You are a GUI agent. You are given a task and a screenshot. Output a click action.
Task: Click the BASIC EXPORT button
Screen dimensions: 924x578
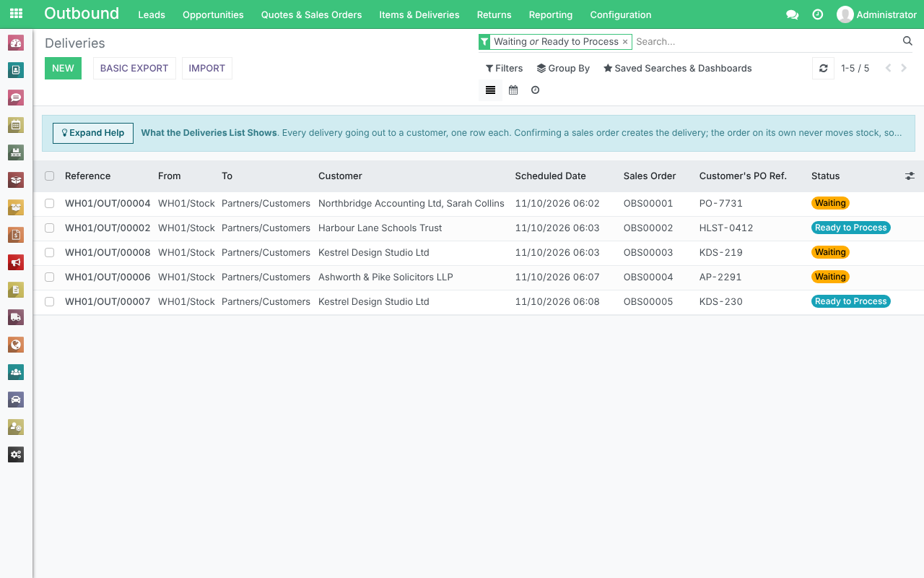click(x=134, y=69)
